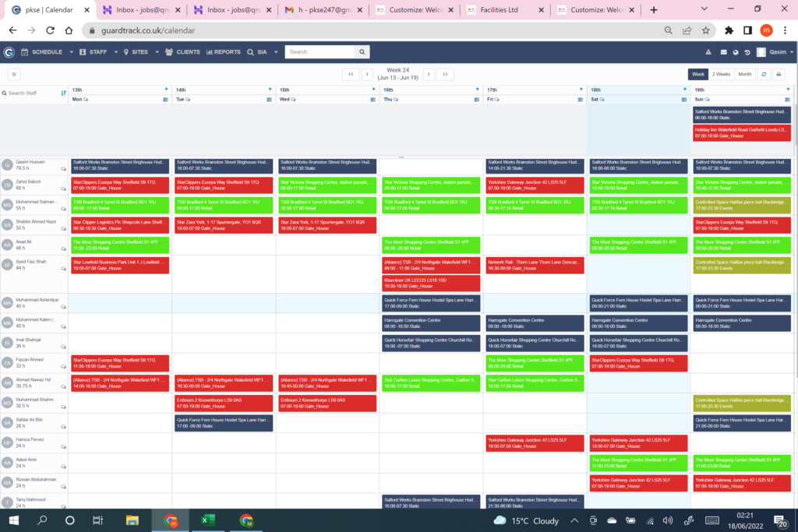Click the GuardTrack logo icon
This screenshot has width=798, height=532.
click(x=9, y=52)
